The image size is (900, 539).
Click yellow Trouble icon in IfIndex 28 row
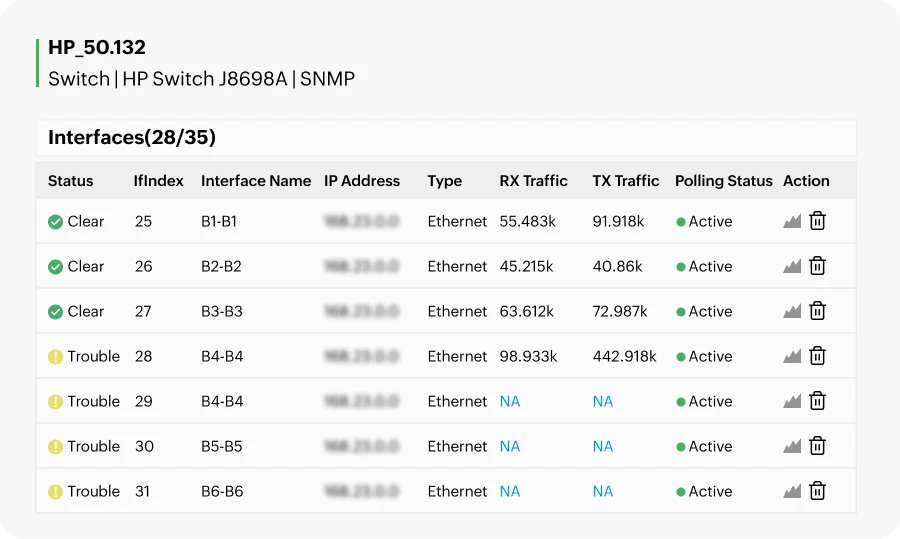[55, 356]
